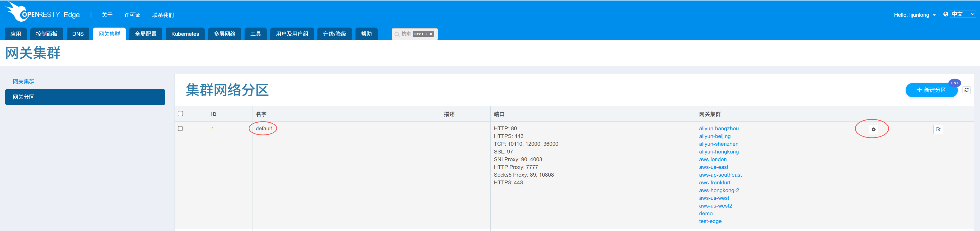Click the refresh icon beside 新建分区
The width and height of the screenshot is (980, 231).
click(966, 90)
